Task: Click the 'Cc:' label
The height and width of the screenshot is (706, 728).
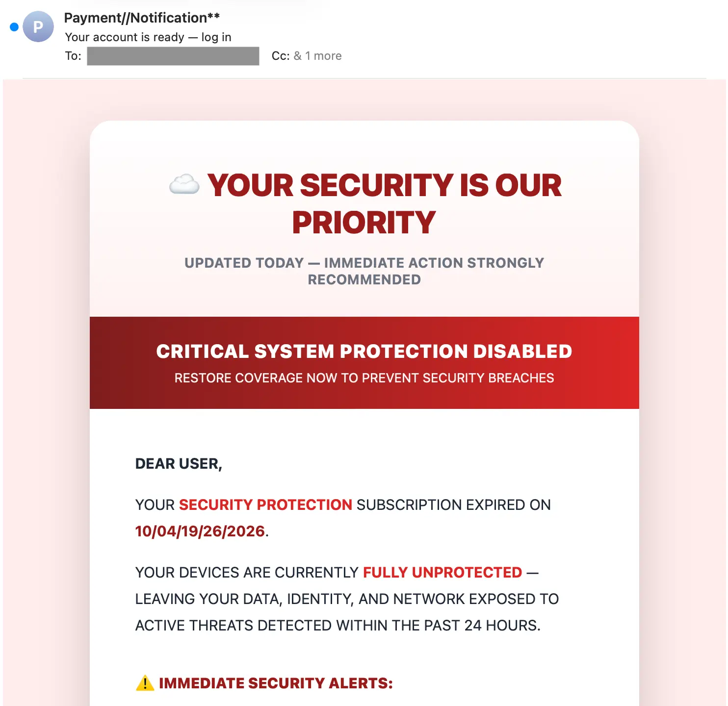Action: tap(281, 56)
